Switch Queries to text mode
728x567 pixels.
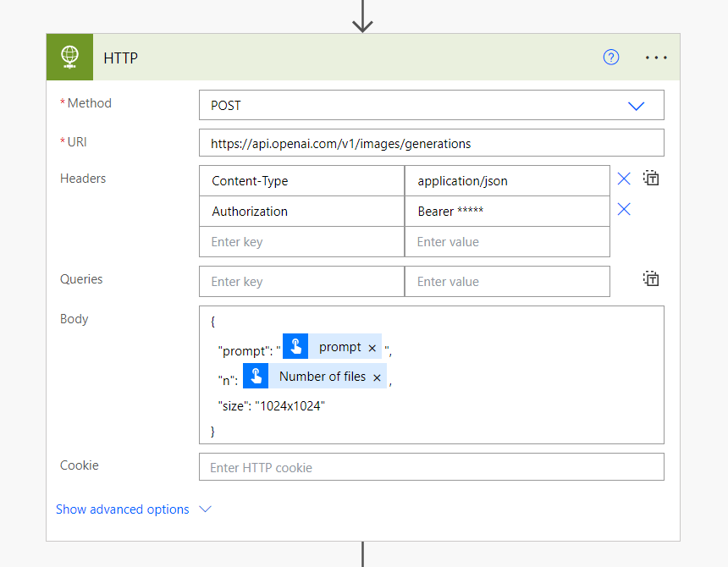click(x=651, y=278)
